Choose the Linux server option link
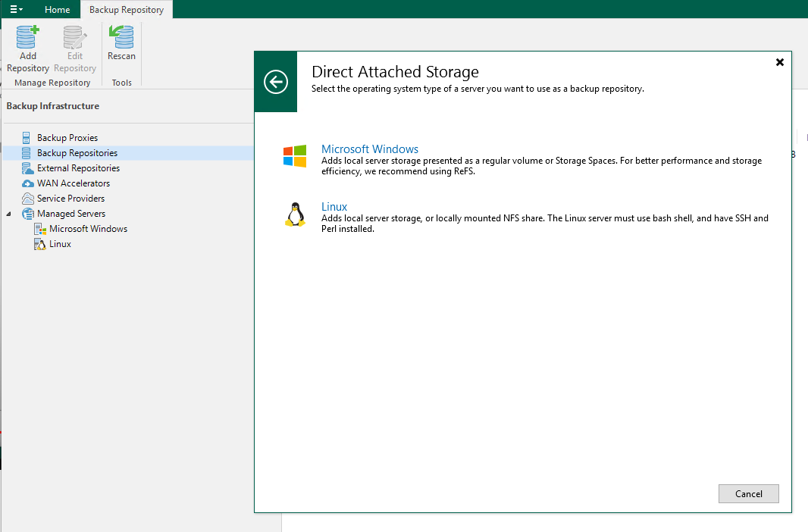 334,207
